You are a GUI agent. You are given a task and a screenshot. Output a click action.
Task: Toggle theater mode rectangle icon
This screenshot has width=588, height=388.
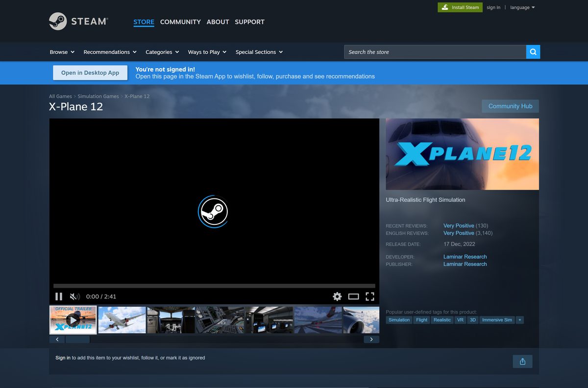[x=354, y=296]
